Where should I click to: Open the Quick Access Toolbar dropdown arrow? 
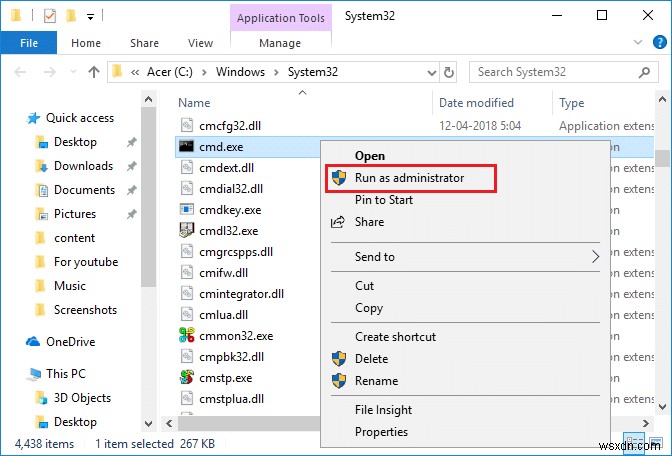(x=92, y=17)
